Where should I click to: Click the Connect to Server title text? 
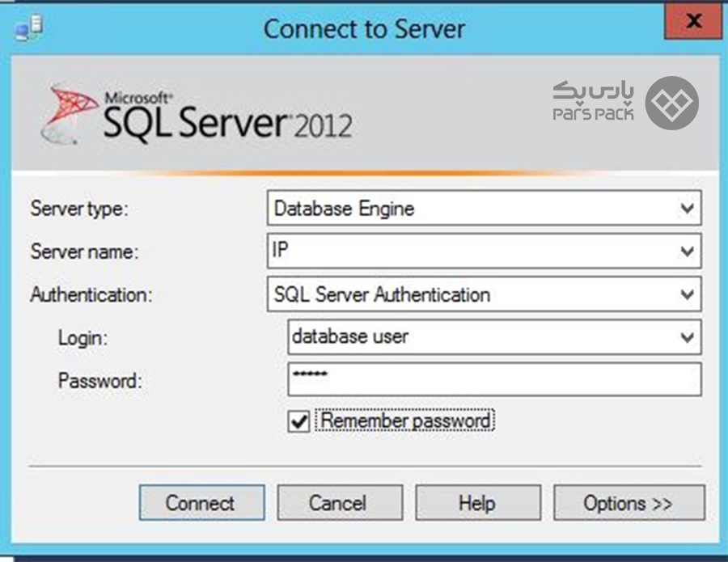365,29
